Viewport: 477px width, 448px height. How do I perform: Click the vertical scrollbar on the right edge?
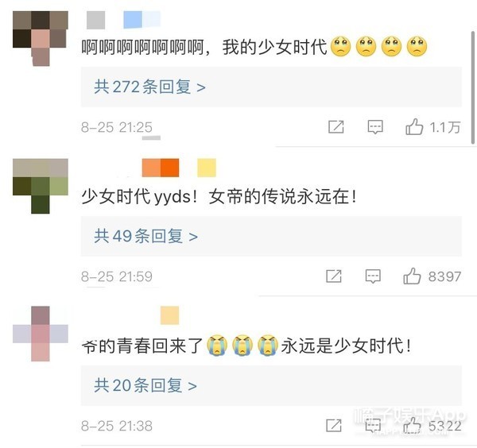(473, 87)
